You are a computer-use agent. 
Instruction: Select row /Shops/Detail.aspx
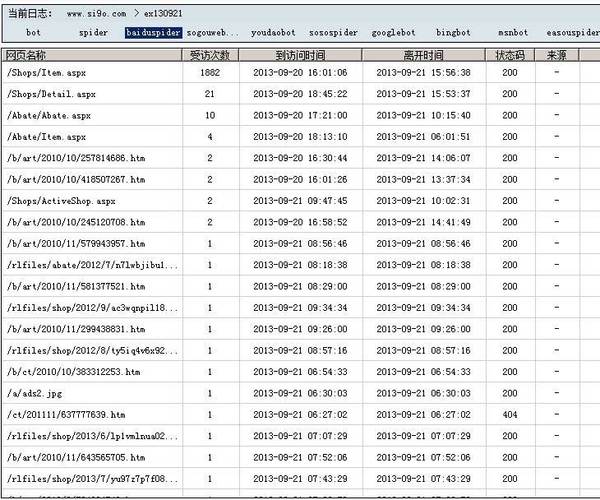tap(301, 94)
